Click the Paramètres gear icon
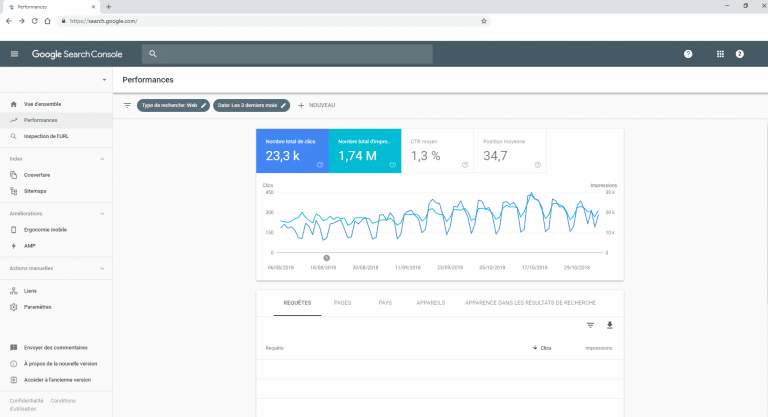 (x=14, y=307)
